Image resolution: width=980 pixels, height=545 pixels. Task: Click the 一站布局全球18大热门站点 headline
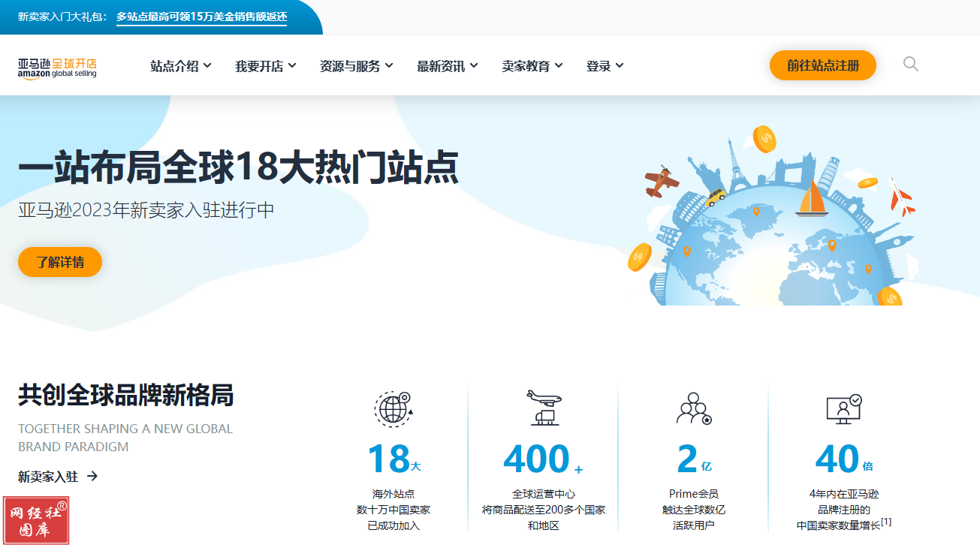[x=238, y=167]
